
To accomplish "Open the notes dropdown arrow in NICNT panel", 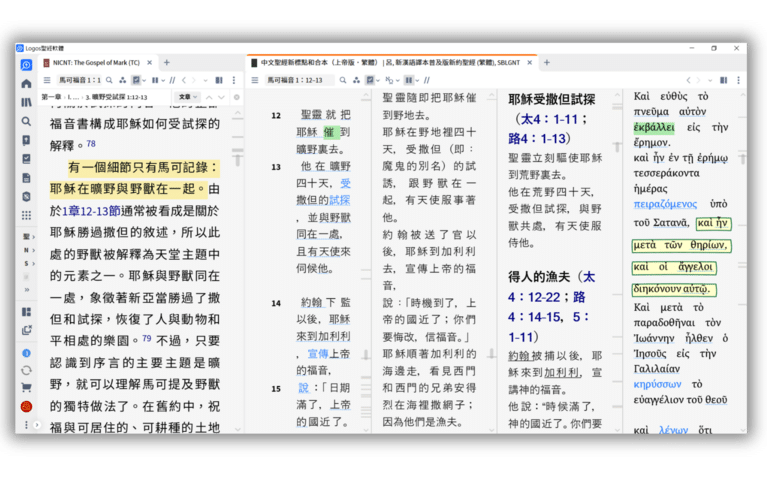I will (144, 80).
